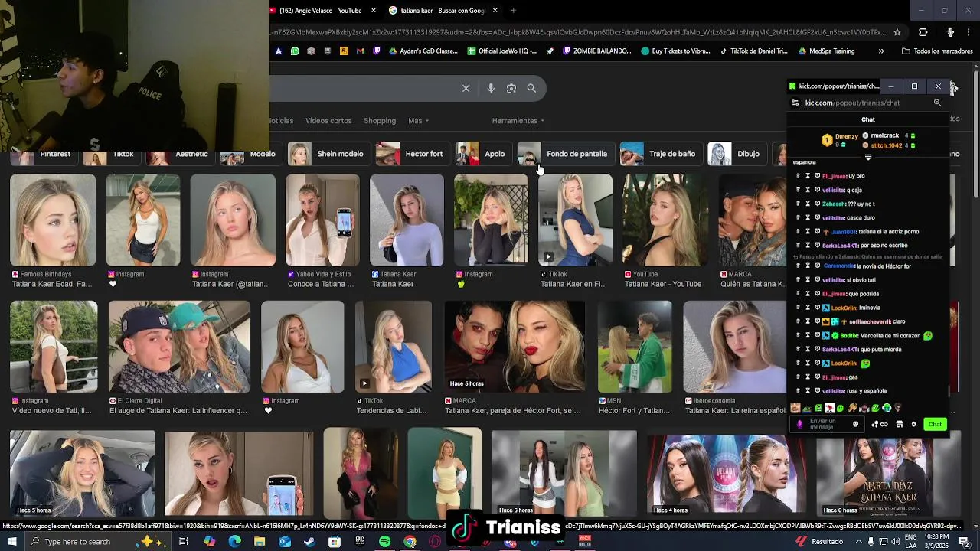Zoom the Kick popout with magnifier icon
The image size is (980, 551).
click(x=937, y=103)
